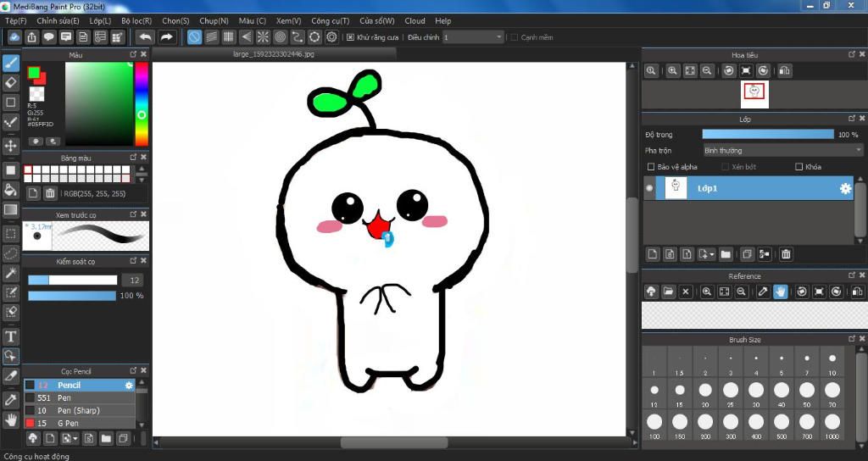Select the rectangular Select tool
The width and height of the screenshot is (868, 461).
[10, 234]
